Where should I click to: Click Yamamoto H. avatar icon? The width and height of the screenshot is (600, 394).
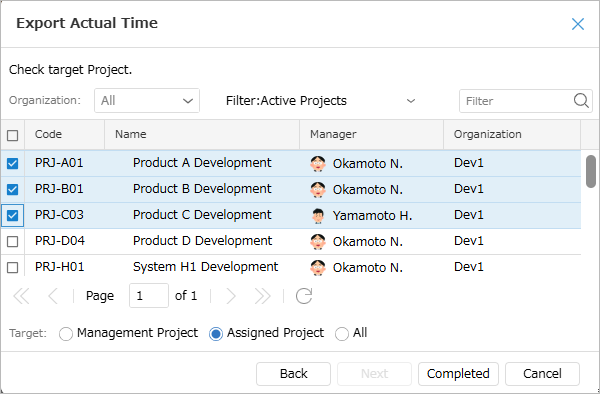pyautogui.click(x=318, y=216)
